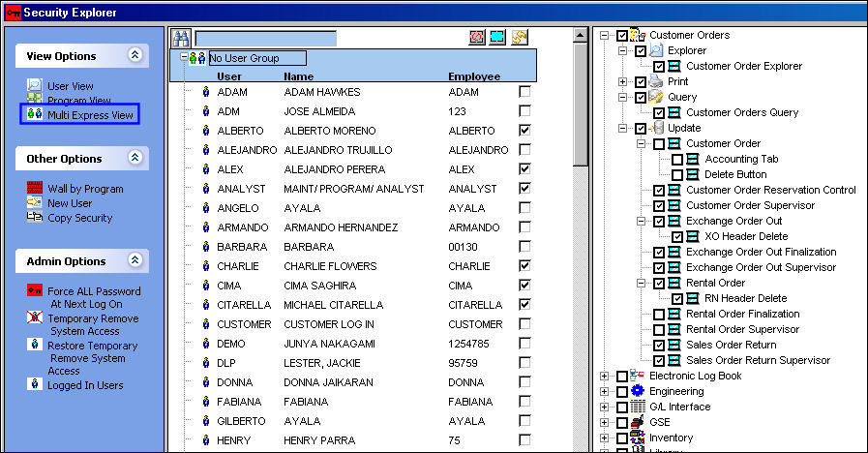The height and width of the screenshot is (453, 868).
Task: Open User View icon
Action: (34, 85)
